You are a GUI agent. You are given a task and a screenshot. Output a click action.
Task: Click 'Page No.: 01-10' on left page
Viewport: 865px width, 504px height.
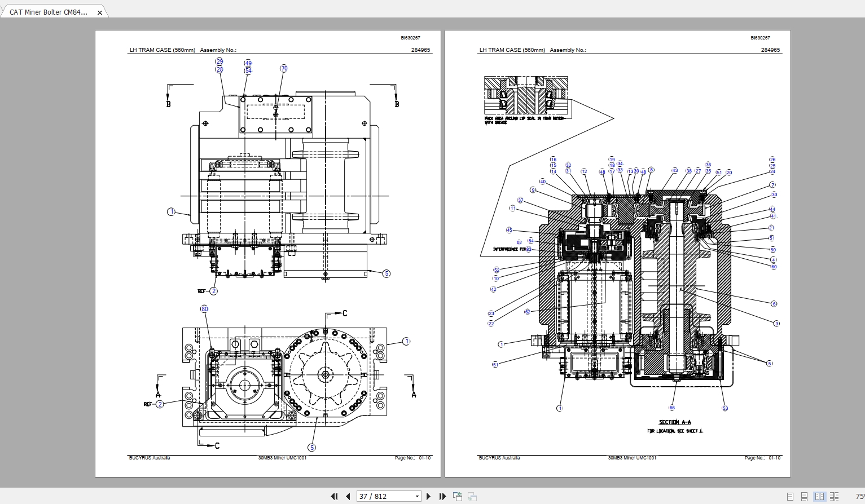[413, 458]
